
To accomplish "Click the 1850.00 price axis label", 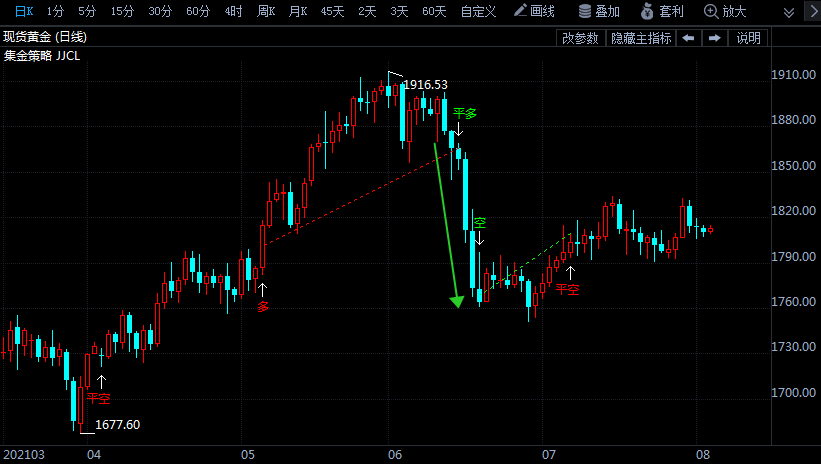I will (x=793, y=165).
